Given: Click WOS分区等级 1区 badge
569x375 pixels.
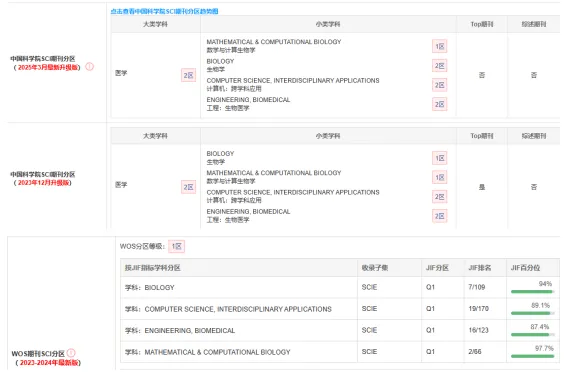Looking at the screenshot, I should click(x=176, y=246).
